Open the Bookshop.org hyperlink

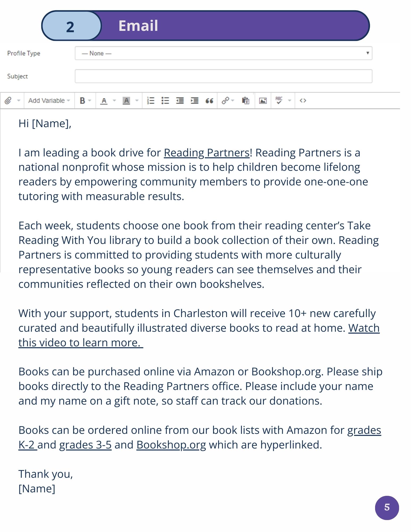click(171, 445)
